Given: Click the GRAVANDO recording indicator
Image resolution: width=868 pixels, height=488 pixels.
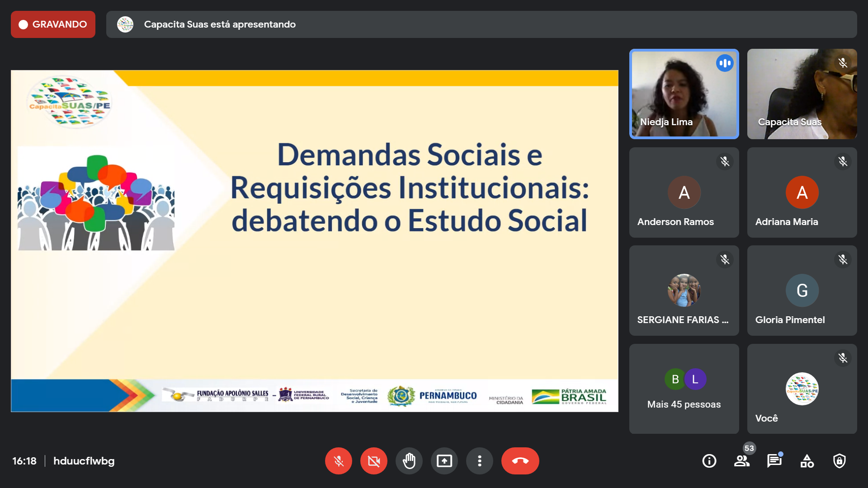Looking at the screenshot, I should click(53, 24).
